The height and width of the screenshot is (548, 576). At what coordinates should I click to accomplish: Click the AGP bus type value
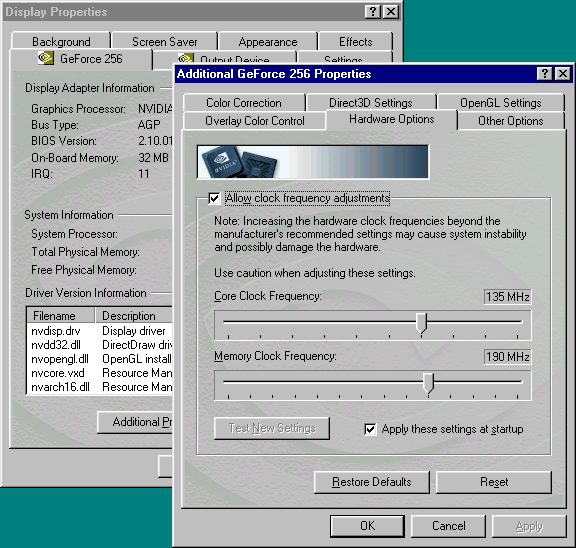(x=149, y=125)
